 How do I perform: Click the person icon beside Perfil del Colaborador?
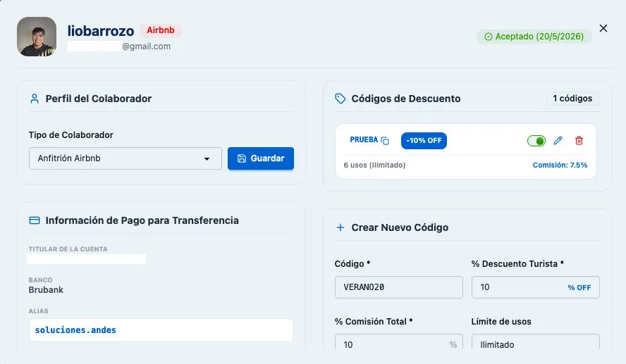pos(35,99)
